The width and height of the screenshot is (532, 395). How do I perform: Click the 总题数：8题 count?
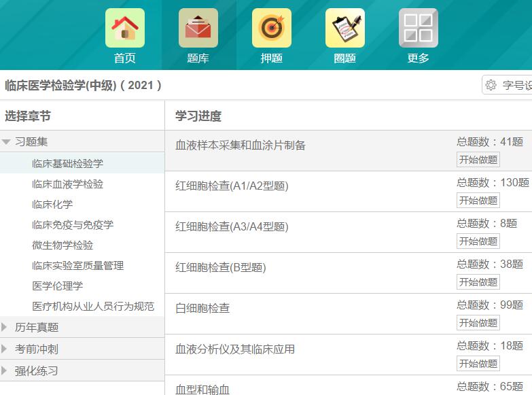[x=487, y=223]
